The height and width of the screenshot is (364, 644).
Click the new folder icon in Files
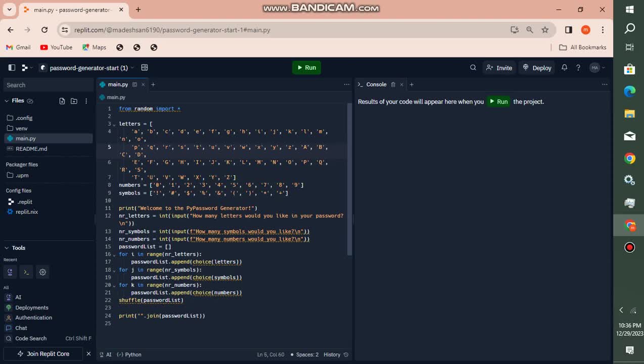(74, 101)
